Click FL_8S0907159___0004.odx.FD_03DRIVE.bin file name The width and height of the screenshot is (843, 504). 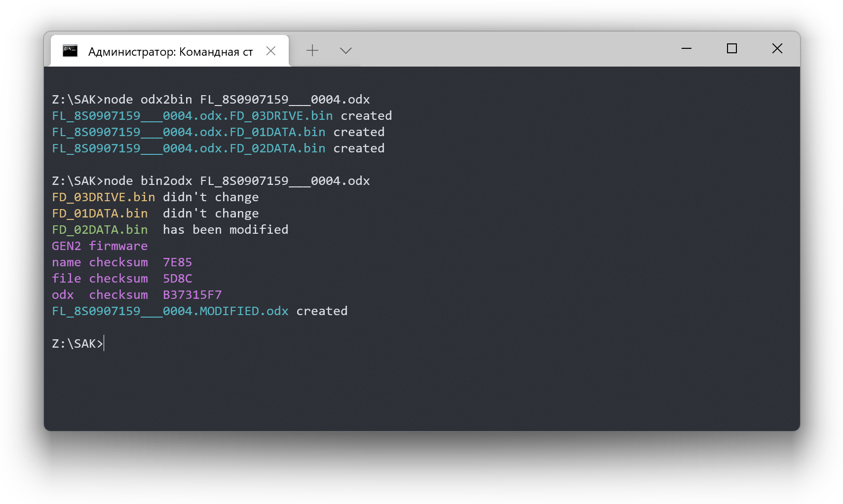[x=192, y=116]
